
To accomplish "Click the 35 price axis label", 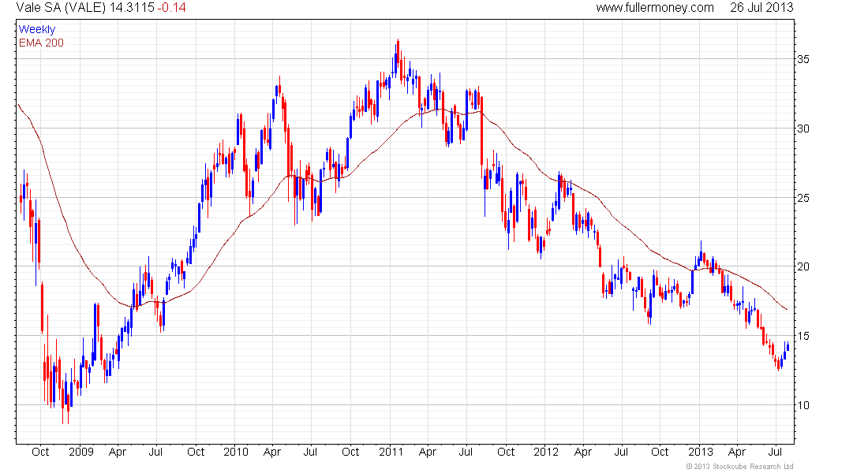I will [803, 59].
